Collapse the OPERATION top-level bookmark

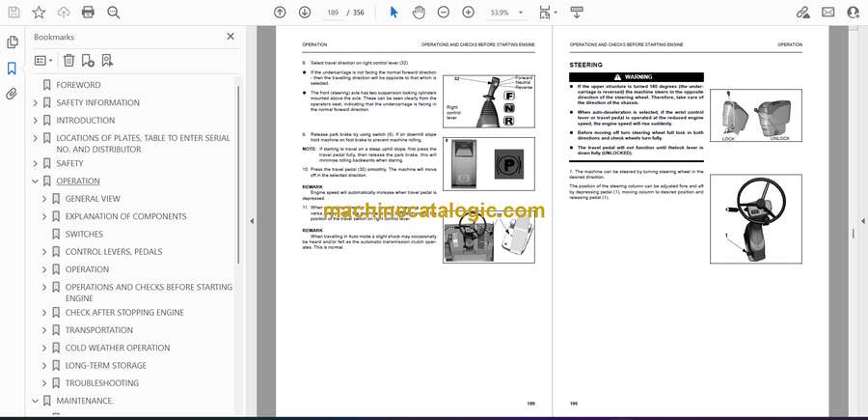(x=36, y=182)
